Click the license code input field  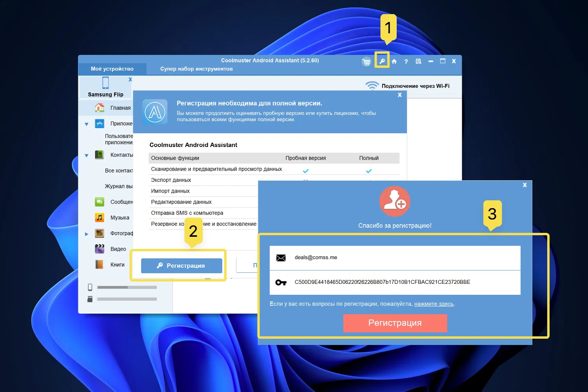395,283
